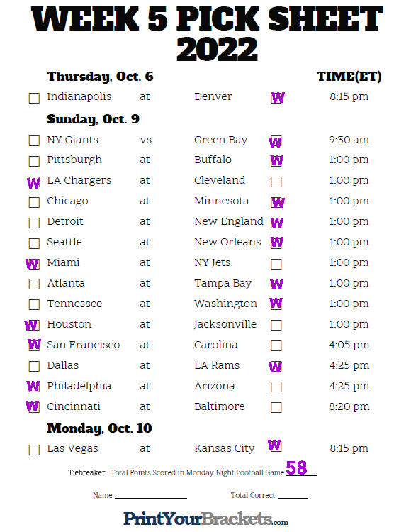Mark the Detroit checkbox

tap(34, 223)
